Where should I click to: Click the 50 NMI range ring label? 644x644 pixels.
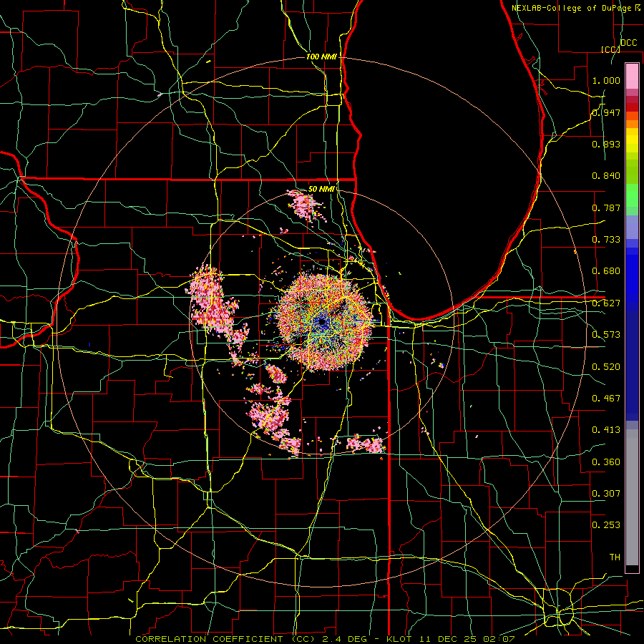pyautogui.click(x=321, y=189)
